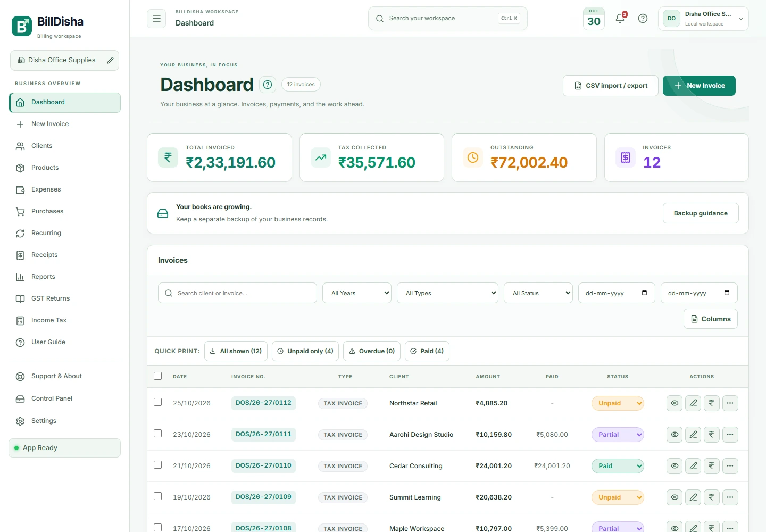Click the App Ready status indicator
This screenshot has height=532, width=766.
tap(64, 448)
